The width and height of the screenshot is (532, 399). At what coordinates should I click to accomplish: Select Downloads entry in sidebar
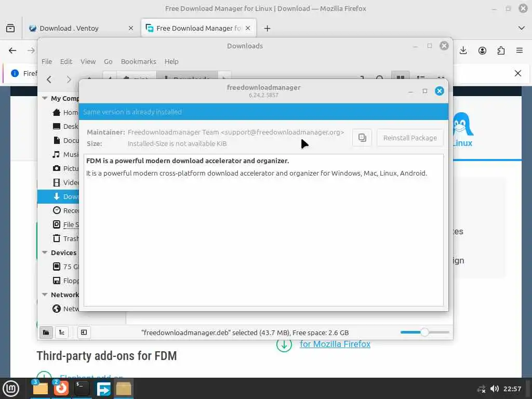(58, 196)
